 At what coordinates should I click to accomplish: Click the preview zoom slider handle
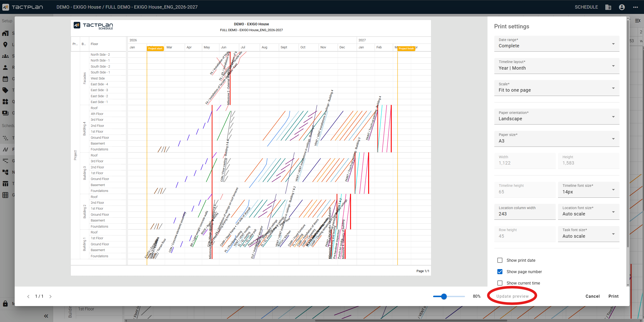[444, 296]
